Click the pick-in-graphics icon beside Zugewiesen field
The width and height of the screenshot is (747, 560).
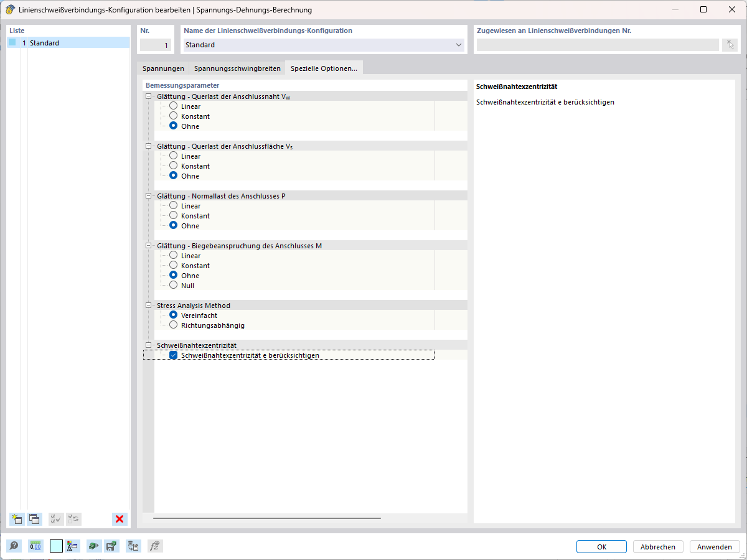pyautogui.click(x=730, y=45)
